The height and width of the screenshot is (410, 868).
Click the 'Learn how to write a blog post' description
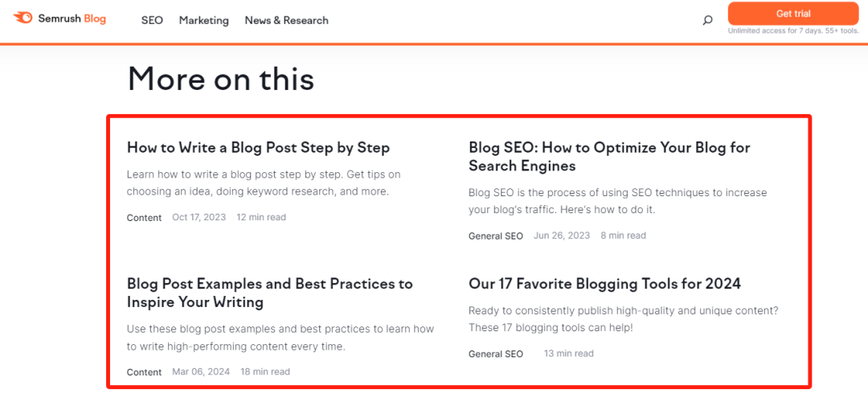(263, 183)
